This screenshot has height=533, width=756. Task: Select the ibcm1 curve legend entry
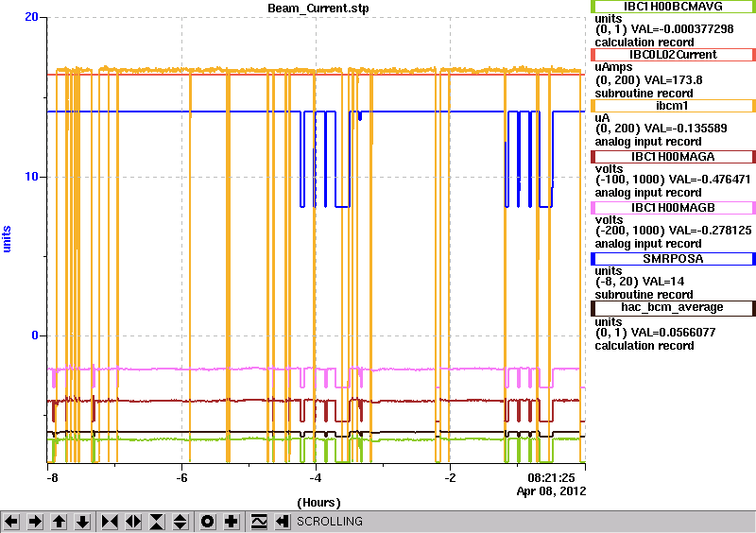pos(673,106)
